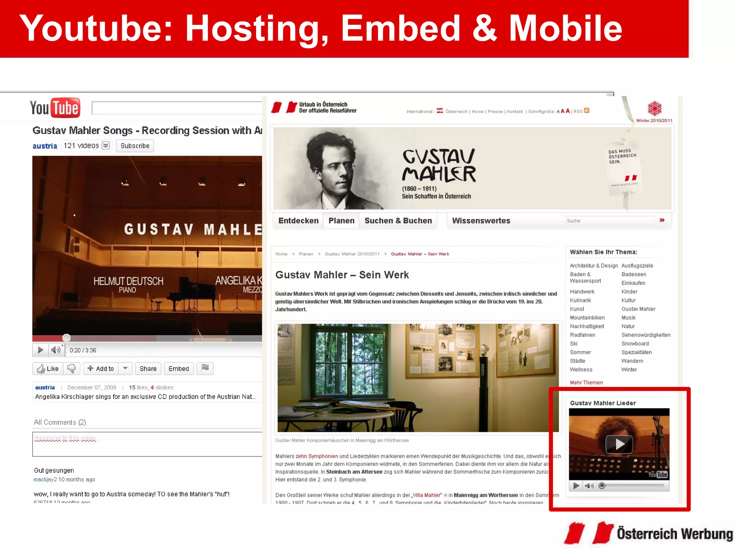Go to Planen in breadcrumb
The image size is (746, 560).
tap(306, 254)
